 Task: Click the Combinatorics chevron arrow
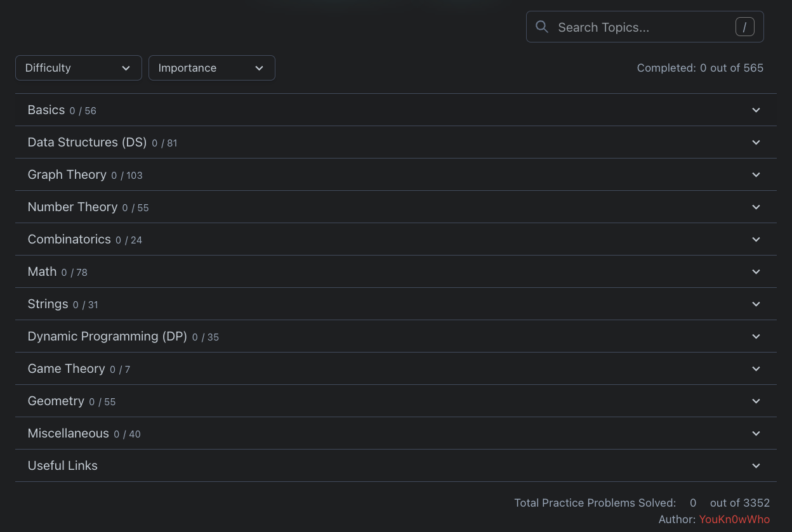(756, 240)
